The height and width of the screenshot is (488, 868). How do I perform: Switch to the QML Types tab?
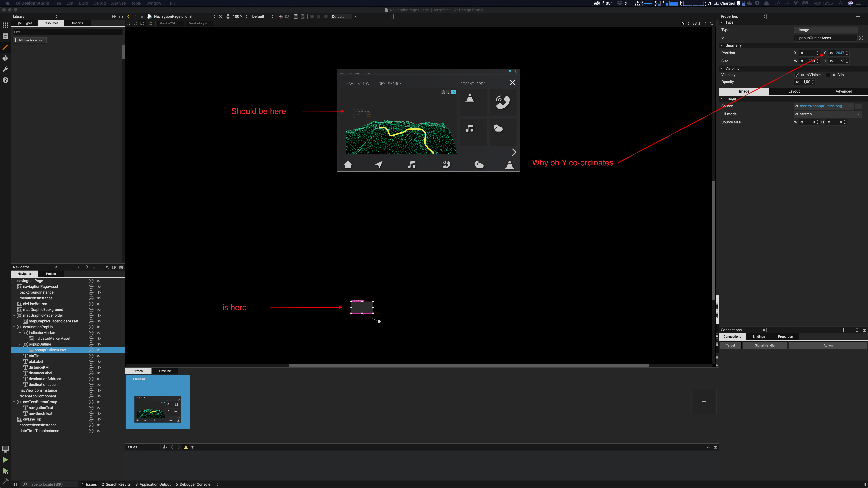pyautogui.click(x=25, y=23)
